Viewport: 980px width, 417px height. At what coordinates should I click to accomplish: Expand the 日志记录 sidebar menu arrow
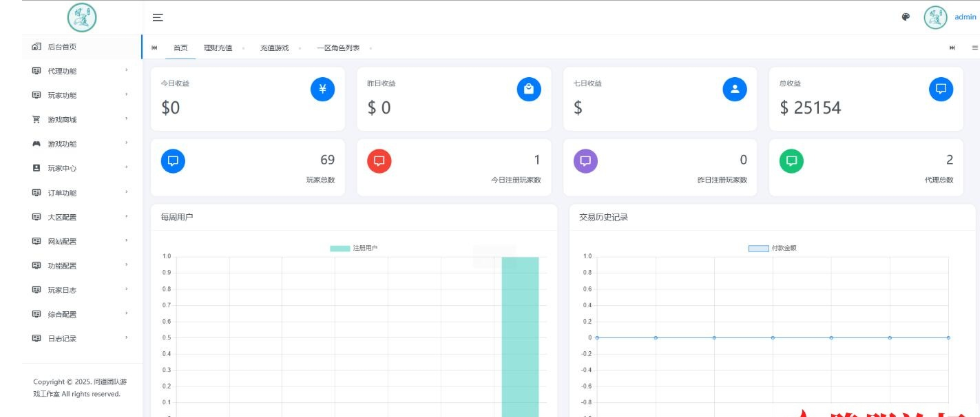click(x=127, y=338)
